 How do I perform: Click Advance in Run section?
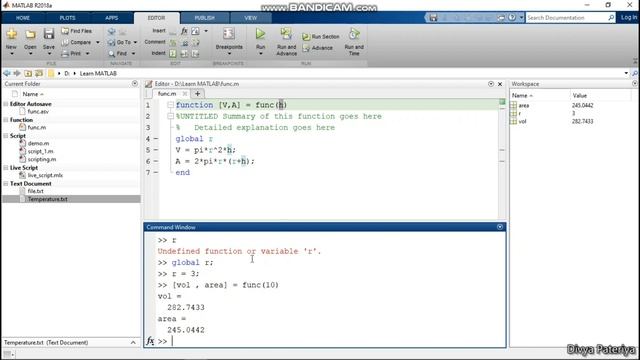click(318, 48)
